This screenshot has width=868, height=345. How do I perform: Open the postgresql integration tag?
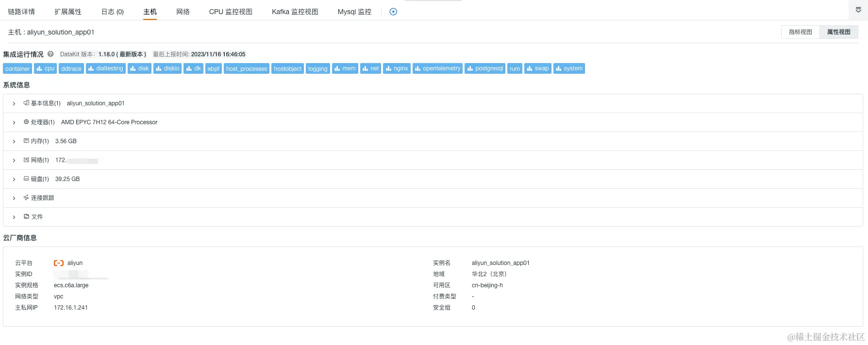click(485, 68)
